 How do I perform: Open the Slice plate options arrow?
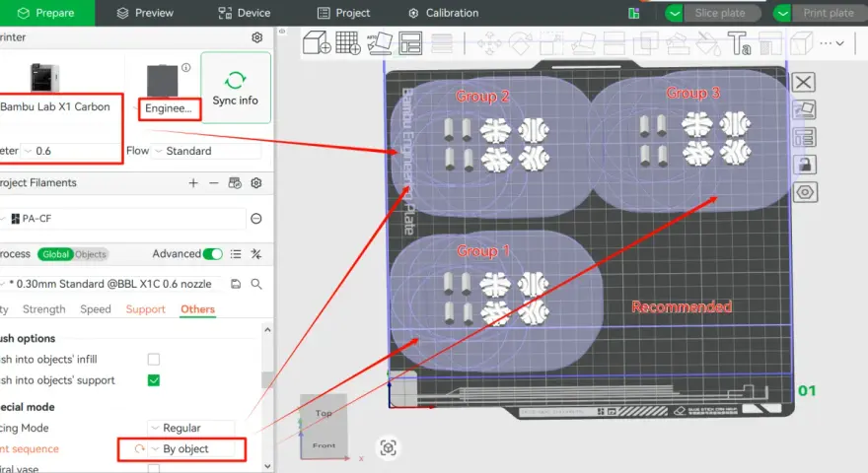point(675,13)
